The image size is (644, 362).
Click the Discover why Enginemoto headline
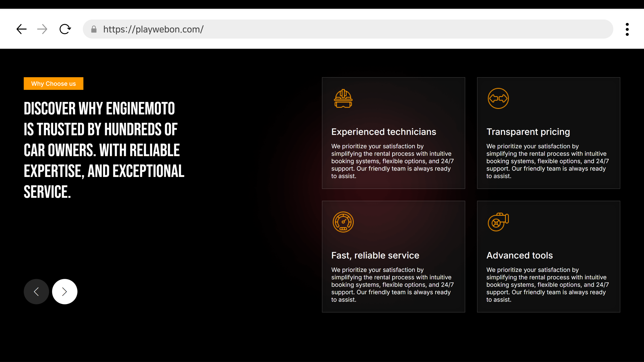[x=104, y=150]
